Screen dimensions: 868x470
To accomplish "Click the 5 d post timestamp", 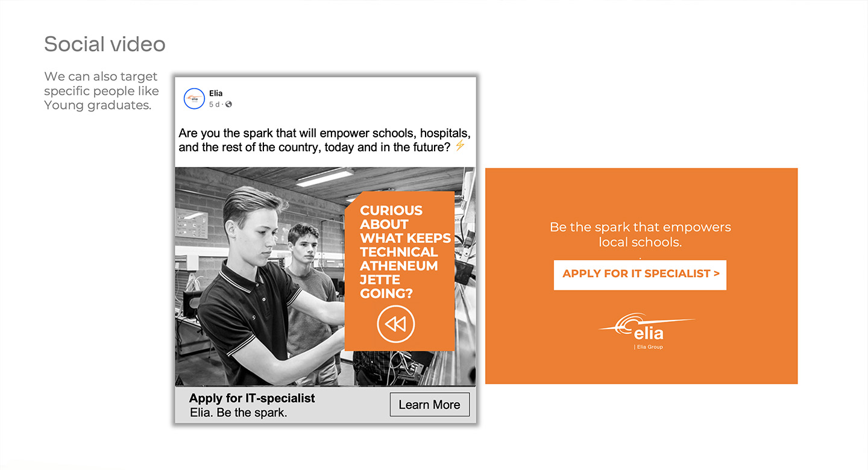I will coord(214,104).
